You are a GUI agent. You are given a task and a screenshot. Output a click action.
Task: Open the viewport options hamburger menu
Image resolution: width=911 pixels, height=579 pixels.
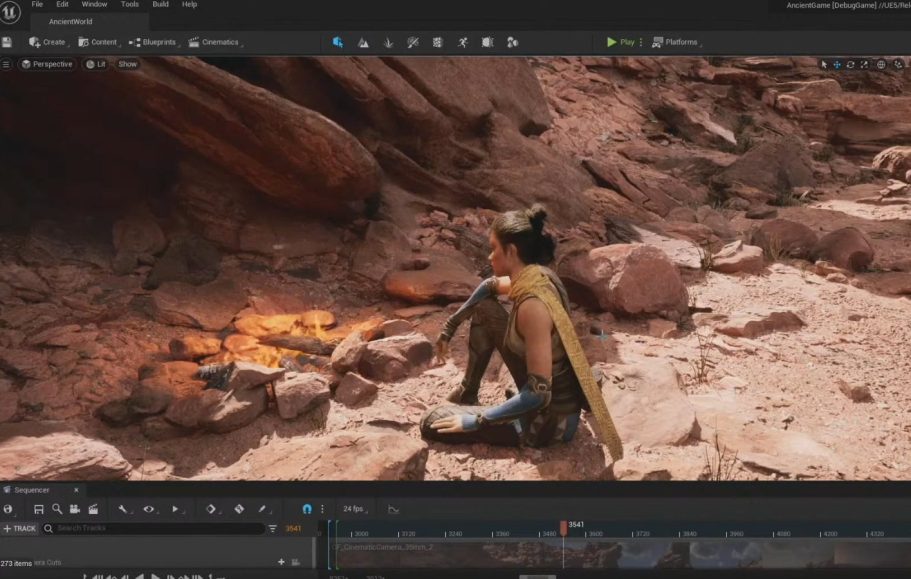[6, 64]
